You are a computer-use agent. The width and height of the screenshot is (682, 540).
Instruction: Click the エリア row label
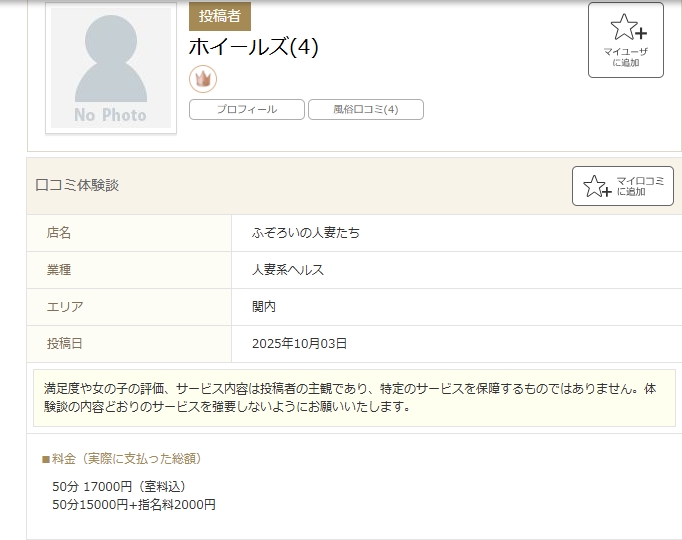(65, 307)
